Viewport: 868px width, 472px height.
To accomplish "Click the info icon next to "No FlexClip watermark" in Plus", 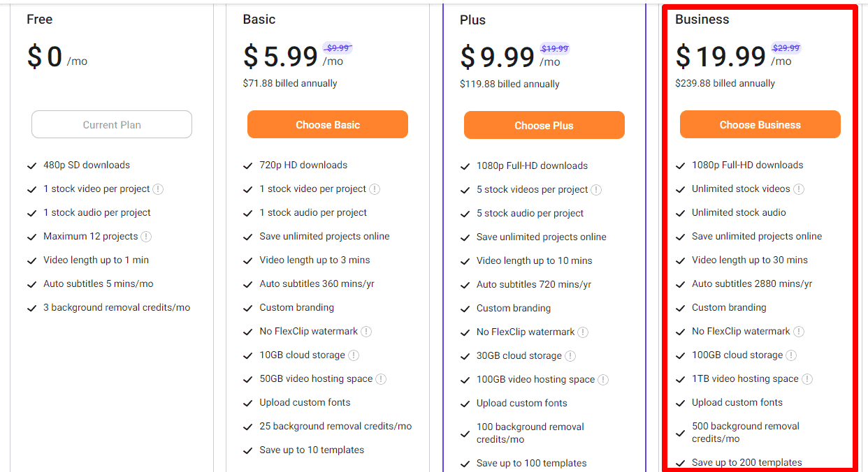I will (584, 331).
